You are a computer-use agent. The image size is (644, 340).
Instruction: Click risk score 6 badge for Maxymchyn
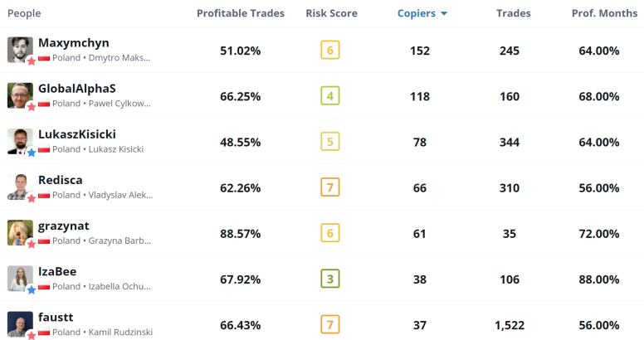click(329, 51)
